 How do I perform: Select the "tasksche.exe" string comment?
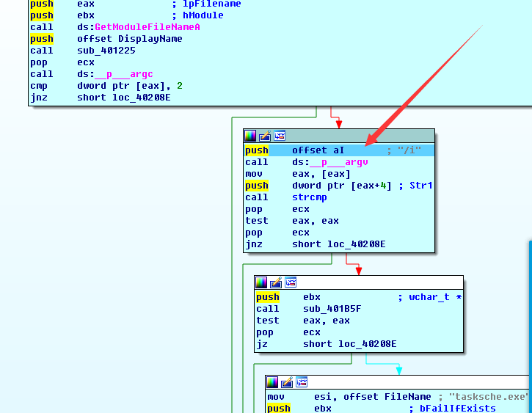coord(489,397)
